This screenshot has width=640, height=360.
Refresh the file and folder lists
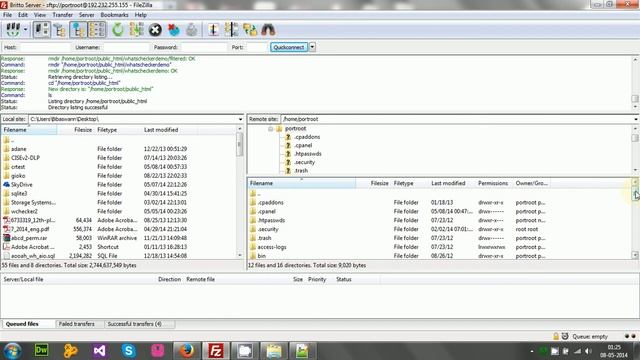pyautogui.click(x=118, y=29)
